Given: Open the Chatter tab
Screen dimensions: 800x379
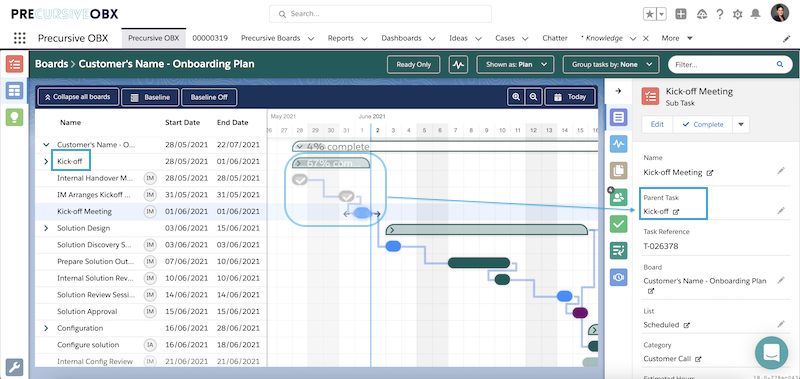Looking at the screenshot, I should pos(555,38).
